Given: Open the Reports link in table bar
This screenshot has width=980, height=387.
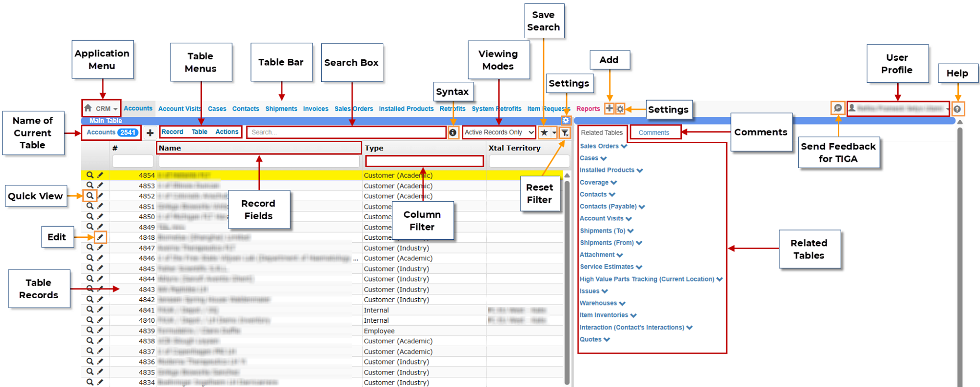Looking at the screenshot, I should point(588,109).
